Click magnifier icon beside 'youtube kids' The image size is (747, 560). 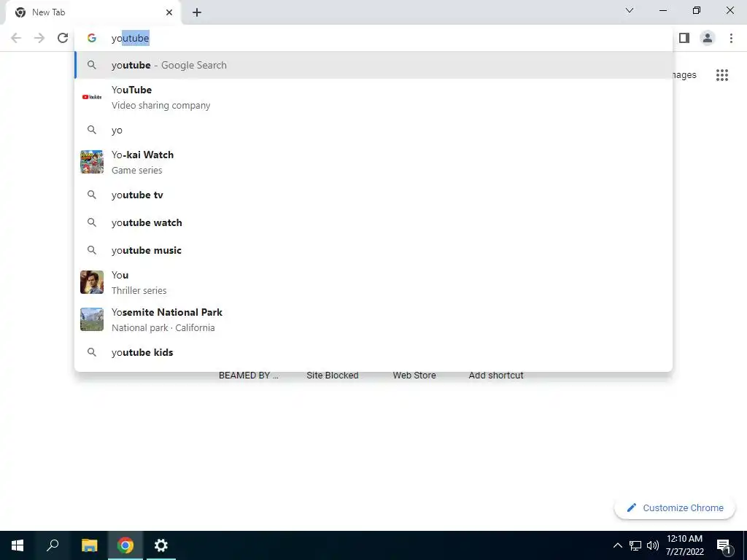(x=92, y=352)
